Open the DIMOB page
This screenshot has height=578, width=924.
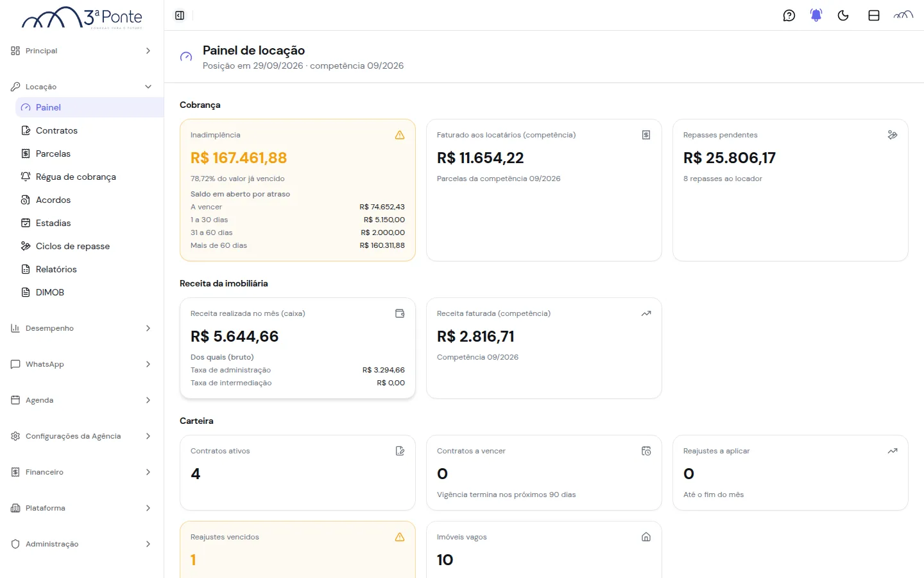click(89, 292)
